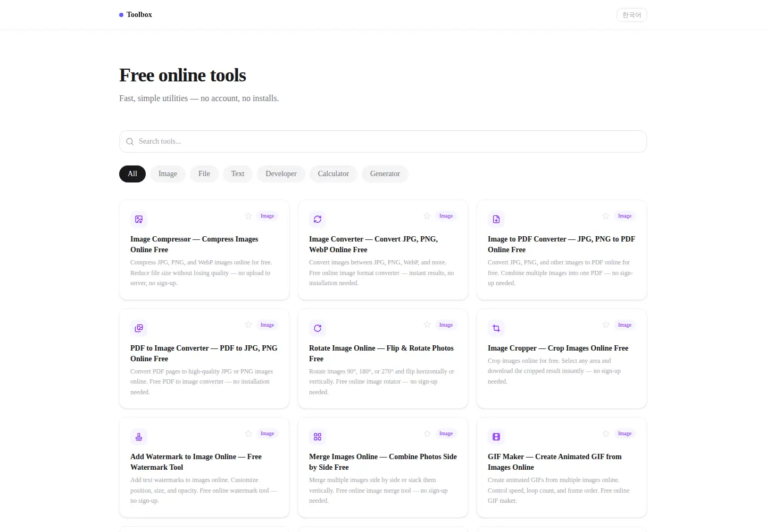
Task: Select the All category filter
Action: click(132, 174)
